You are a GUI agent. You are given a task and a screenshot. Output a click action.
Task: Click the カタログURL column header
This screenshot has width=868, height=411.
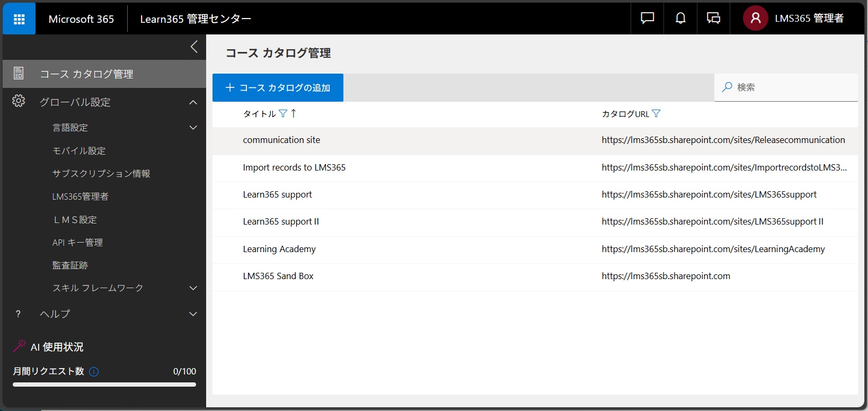tap(625, 114)
